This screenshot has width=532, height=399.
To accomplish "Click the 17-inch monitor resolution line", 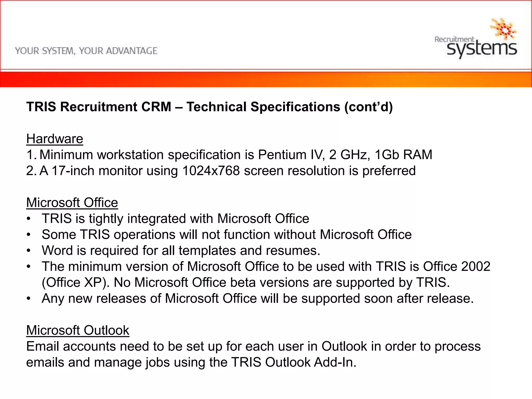I will (x=227, y=171).
